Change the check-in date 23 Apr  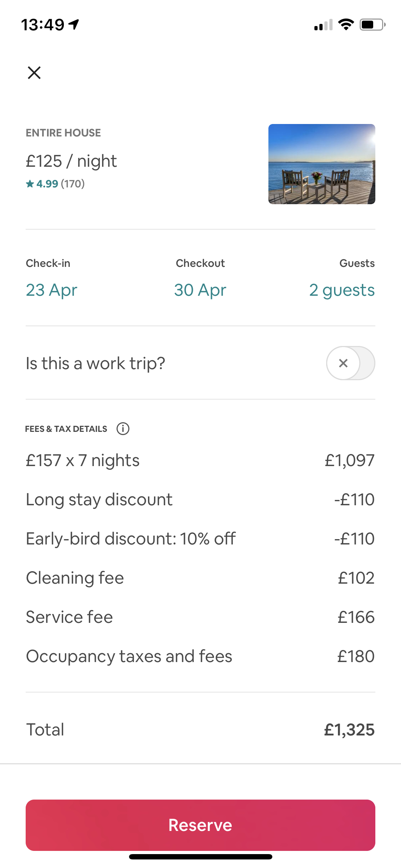[52, 290]
